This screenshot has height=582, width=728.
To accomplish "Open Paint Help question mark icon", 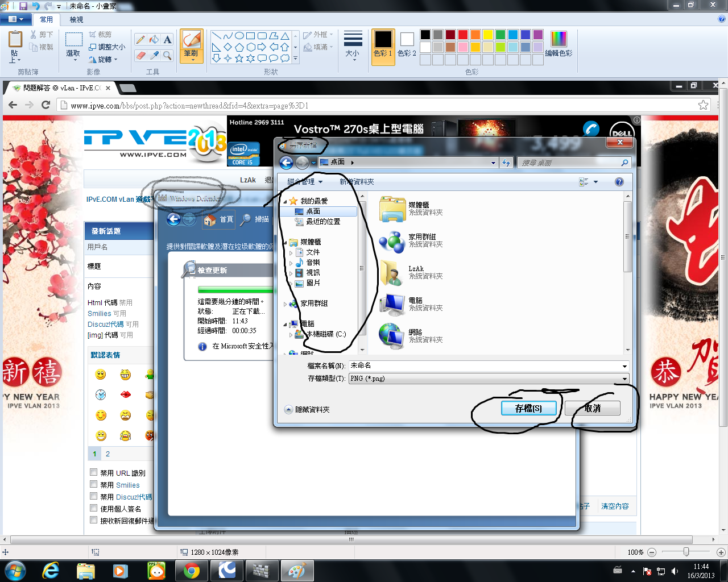I will pos(722,19).
